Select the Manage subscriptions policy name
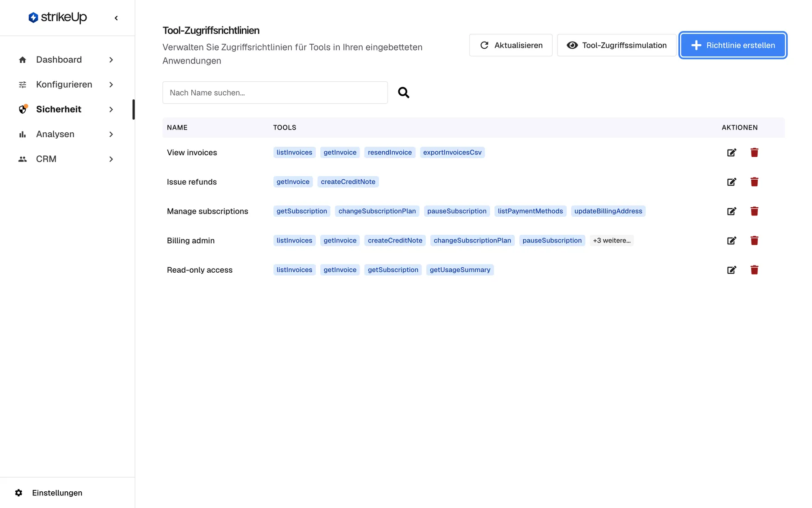 tap(208, 211)
